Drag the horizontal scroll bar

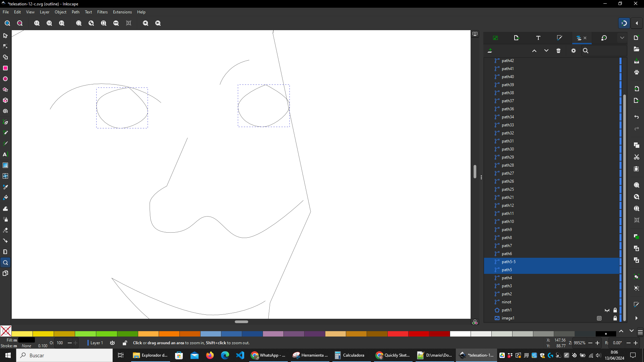pyautogui.click(x=240, y=322)
